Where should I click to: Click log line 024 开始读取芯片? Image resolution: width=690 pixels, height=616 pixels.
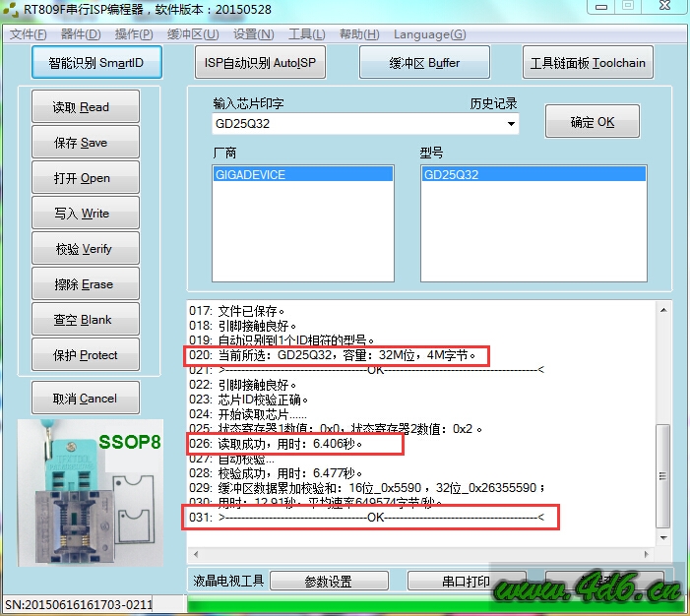[248, 414]
